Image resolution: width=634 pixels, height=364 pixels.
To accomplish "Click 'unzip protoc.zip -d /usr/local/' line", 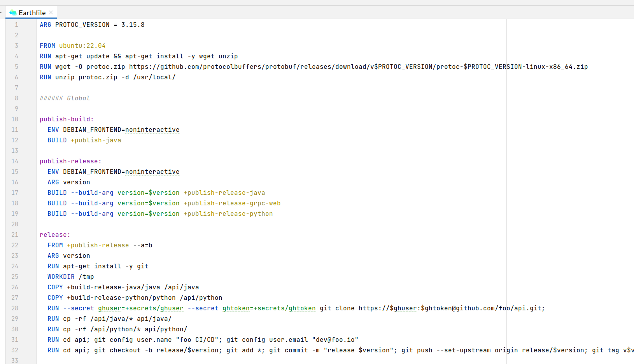I will 108,77.
